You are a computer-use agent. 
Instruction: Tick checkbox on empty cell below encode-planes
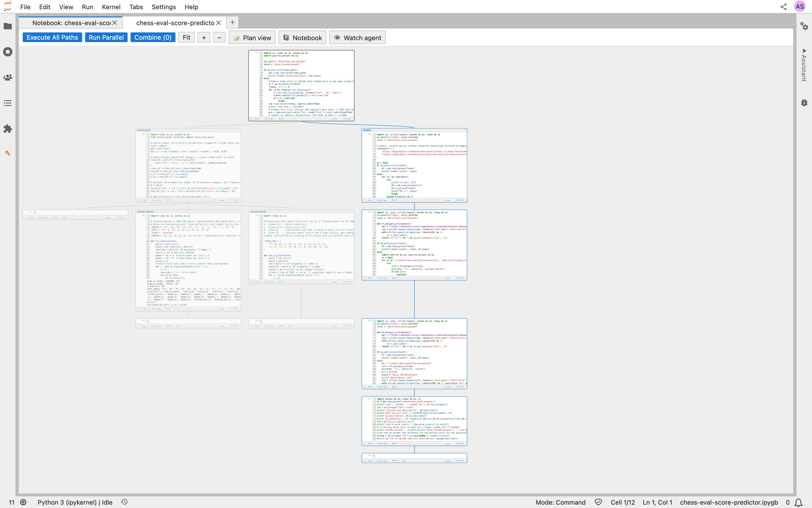click(251, 326)
